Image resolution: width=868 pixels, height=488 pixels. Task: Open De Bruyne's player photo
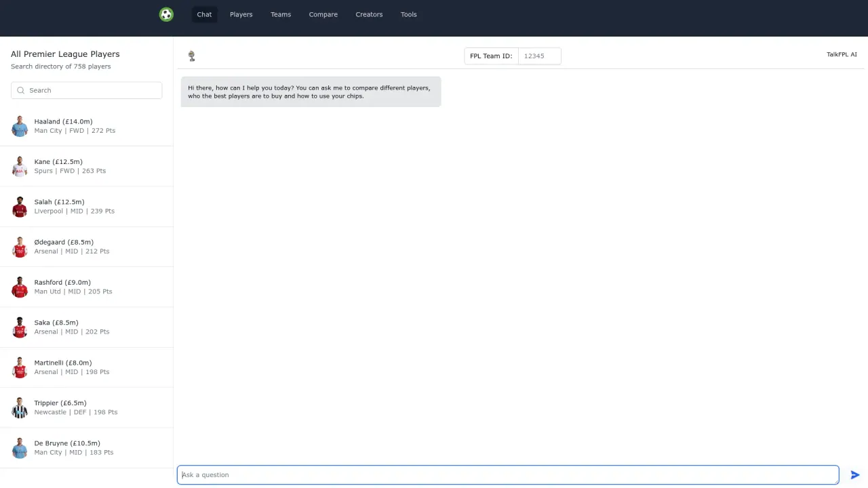click(20, 448)
